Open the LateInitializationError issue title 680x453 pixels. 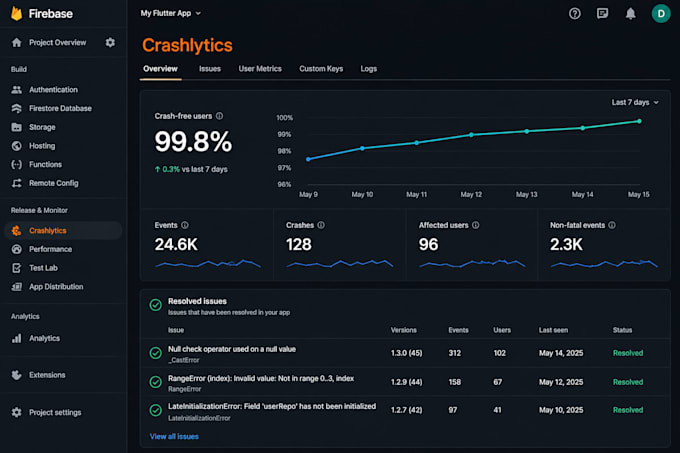click(272, 406)
